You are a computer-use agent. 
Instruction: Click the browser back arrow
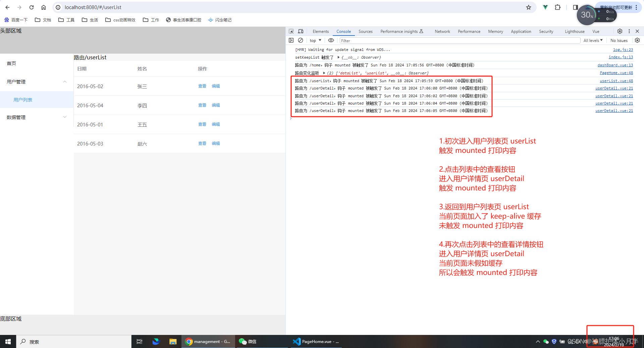[7, 7]
